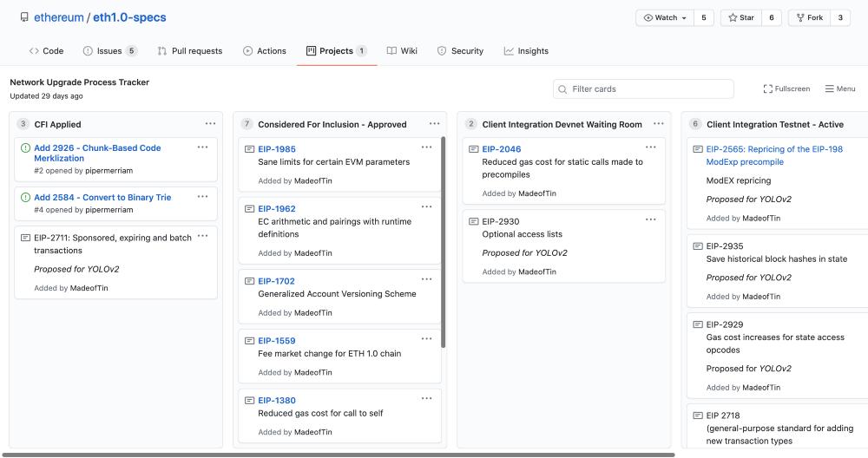Open the Insights tab
Viewport: 868px width, 458px height.
(x=526, y=51)
